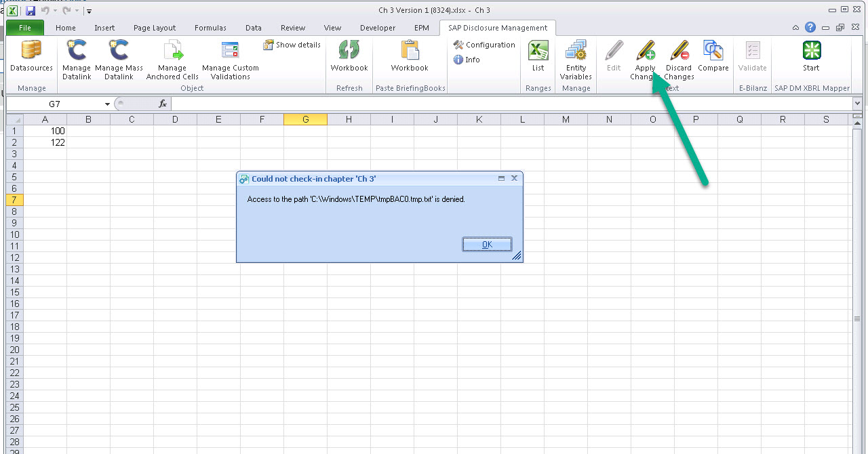Open Entity Variables
The height and width of the screenshot is (454, 868).
click(x=576, y=60)
